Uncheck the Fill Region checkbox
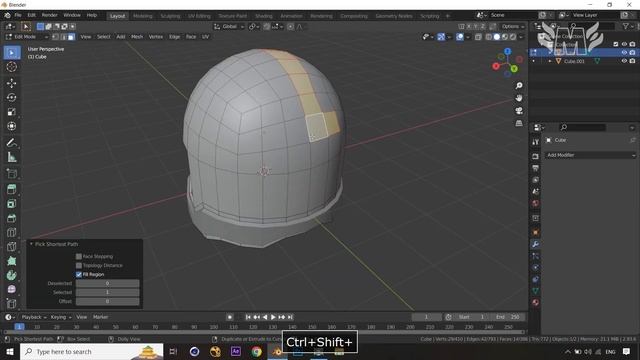The image size is (640, 360). point(79,274)
